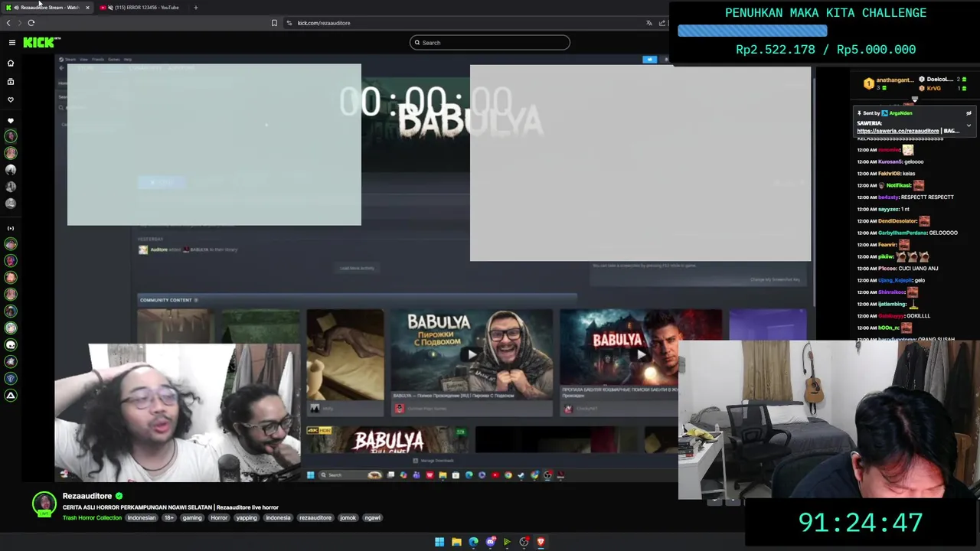
Task: Select the indonesia stream tag
Action: pyautogui.click(x=278, y=518)
